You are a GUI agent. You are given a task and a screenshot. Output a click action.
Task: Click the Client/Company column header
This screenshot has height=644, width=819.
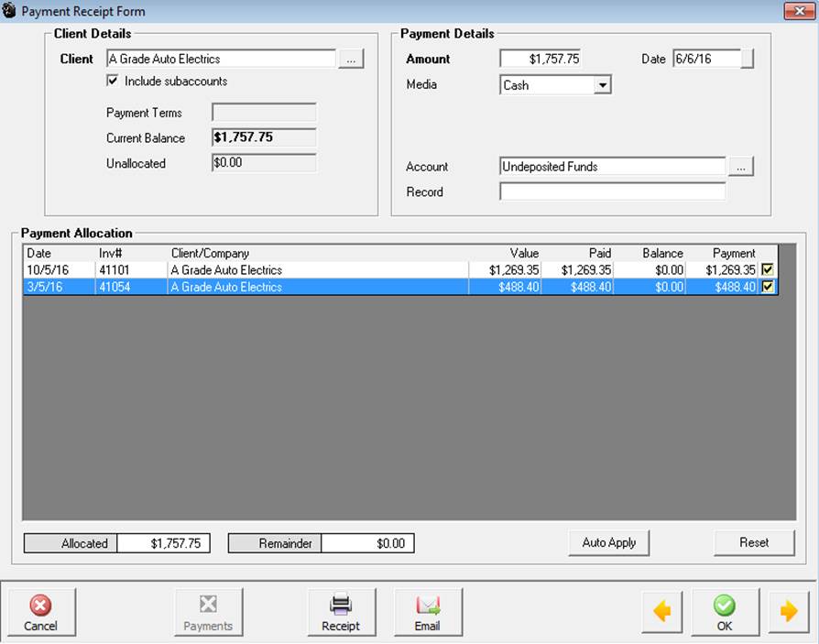pyautogui.click(x=318, y=253)
